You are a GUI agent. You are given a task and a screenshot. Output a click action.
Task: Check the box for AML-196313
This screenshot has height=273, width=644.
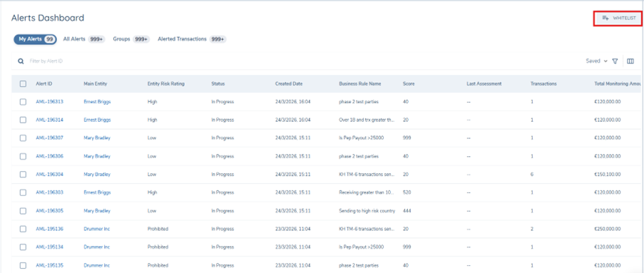click(23, 102)
